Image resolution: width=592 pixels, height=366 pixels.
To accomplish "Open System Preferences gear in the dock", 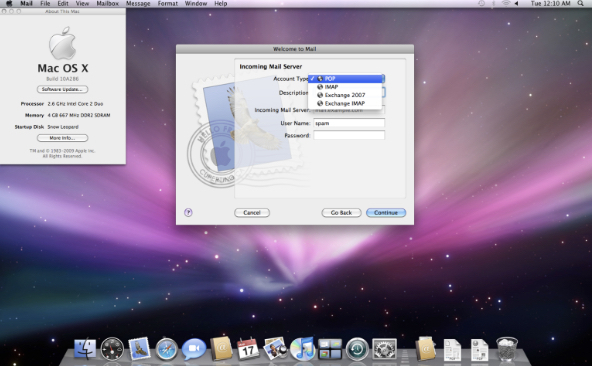I will coord(384,349).
